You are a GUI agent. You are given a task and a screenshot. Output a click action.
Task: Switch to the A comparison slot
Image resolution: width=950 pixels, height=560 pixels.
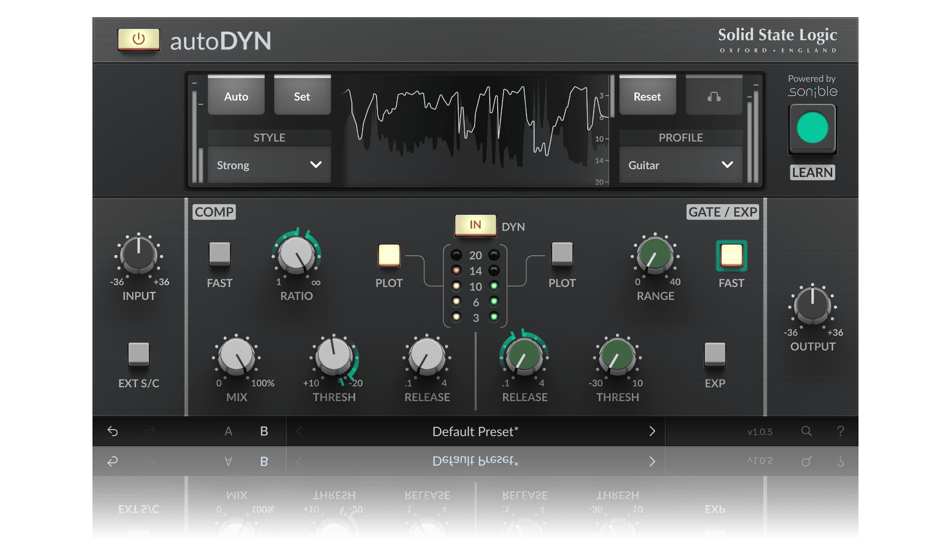point(228,431)
